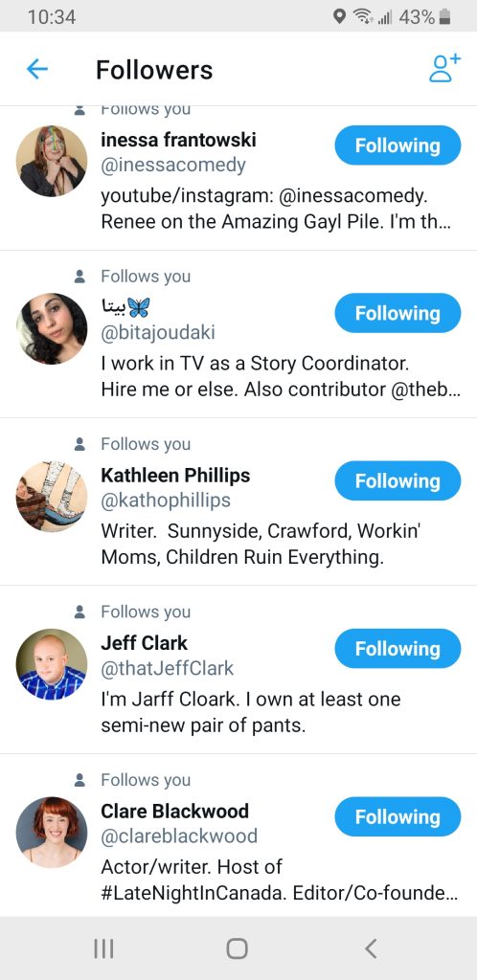Screen dimensions: 477x980
Task: Open Jeff Clark's profile photo
Action: [52, 664]
